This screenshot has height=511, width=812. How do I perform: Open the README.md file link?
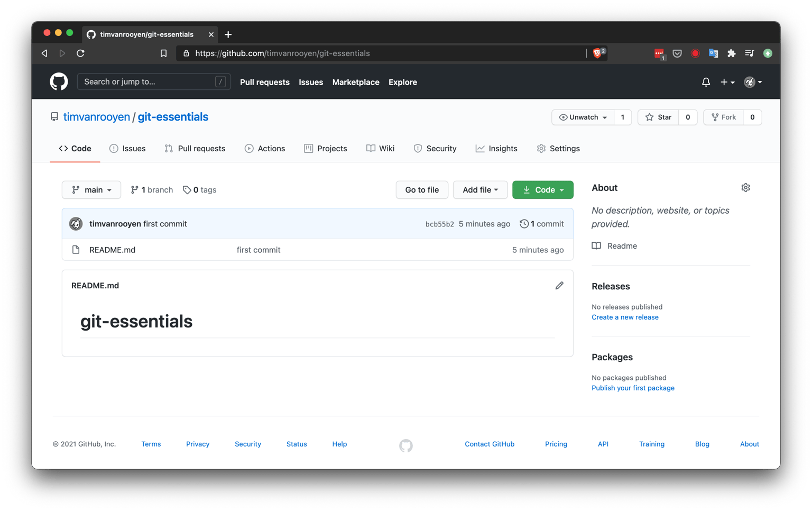pyautogui.click(x=112, y=250)
